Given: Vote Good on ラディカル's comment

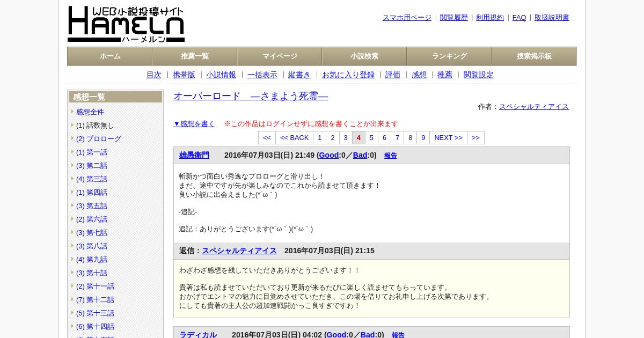Looking at the screenshot, I should coord(336,334).
